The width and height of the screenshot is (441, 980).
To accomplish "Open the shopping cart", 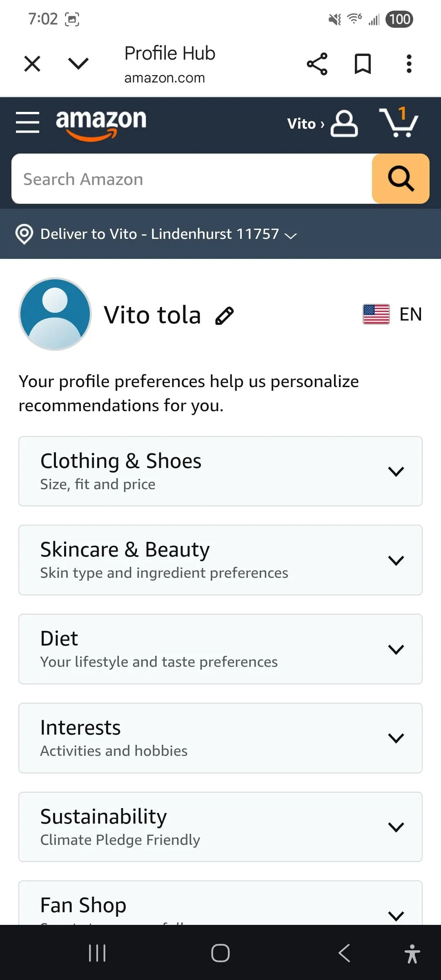I will pos(399,122).
